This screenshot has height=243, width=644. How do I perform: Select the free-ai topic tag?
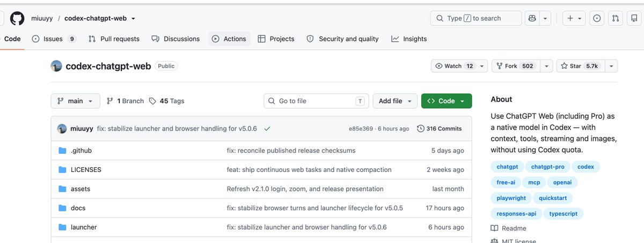pyautogui.click(x=506, y=182)
